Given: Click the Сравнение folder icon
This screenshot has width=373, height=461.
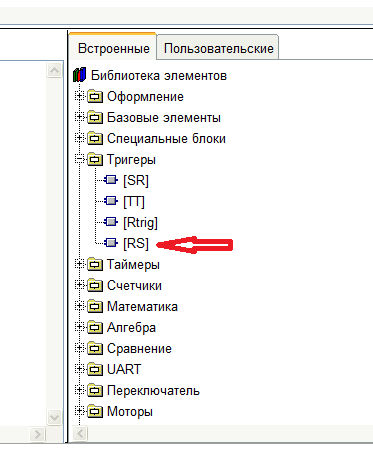Looking at the screenshot, I should [x=95, y=348].
